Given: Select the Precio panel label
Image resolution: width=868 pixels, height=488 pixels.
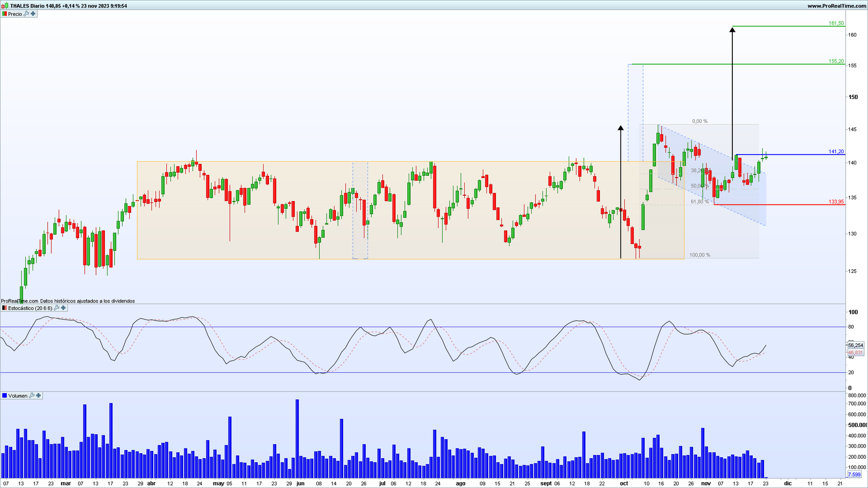Looking at the screenshot, I should [15, 14].
